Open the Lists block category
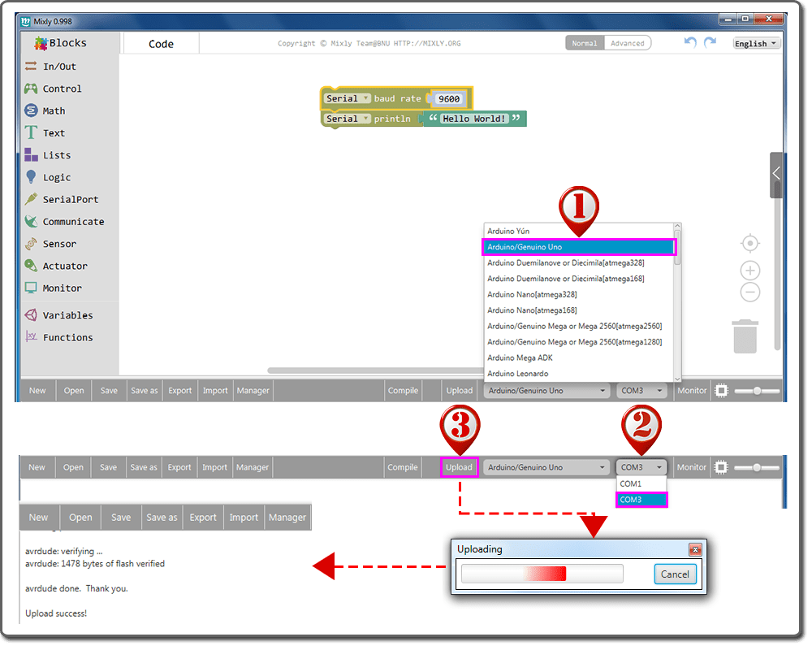 [57, 155]
